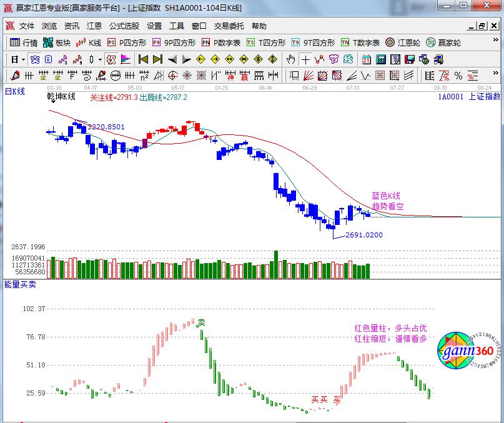Viewport: 504px width, 423px height.
Task: Open the 公式选股 menu
Action: point(124,26)
